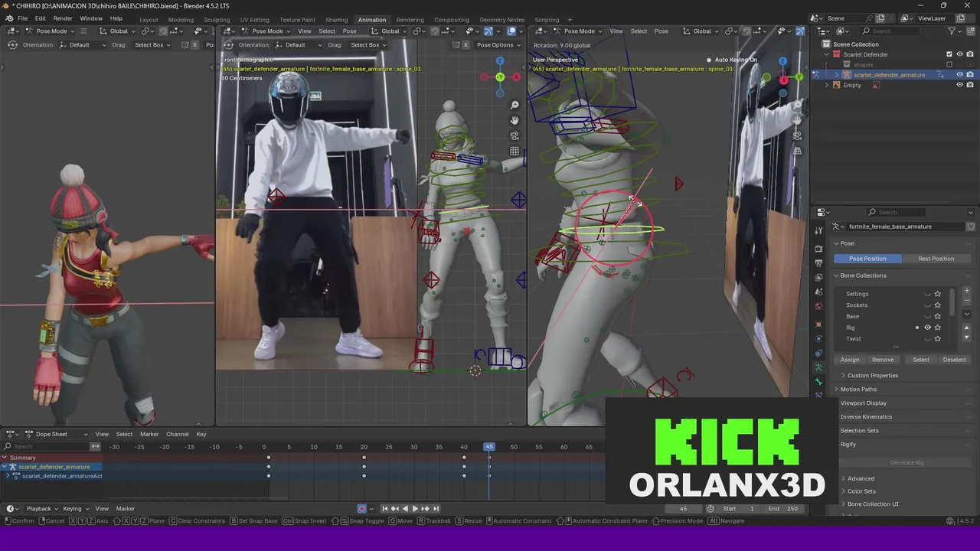The height and width of the screenshot is (551, 980).
Task: Expand Color Sets subsection
Action: click(x=861, y=491)
